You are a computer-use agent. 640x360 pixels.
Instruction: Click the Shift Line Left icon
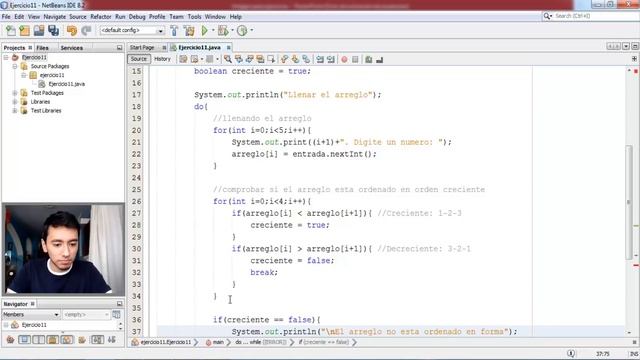[320, 60]
